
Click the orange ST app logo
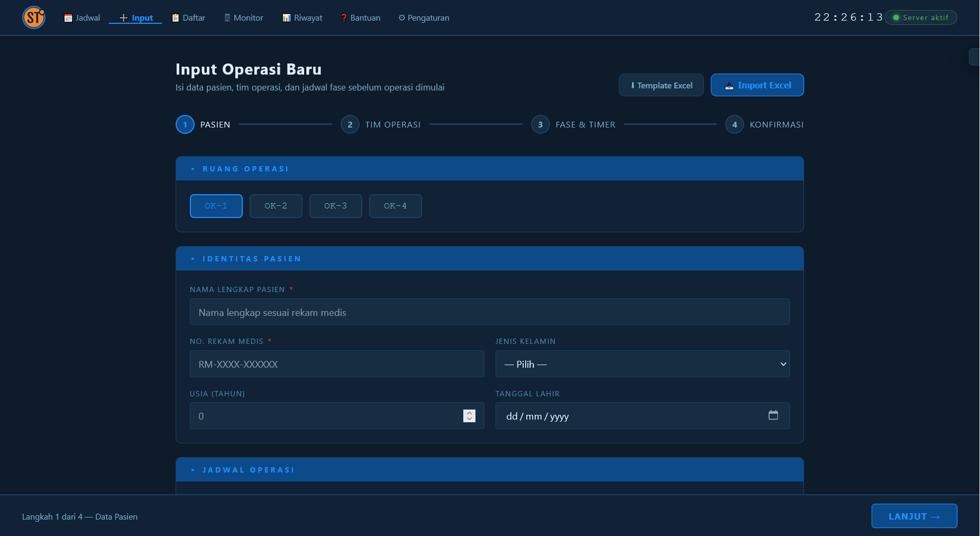tap(34, 17)
